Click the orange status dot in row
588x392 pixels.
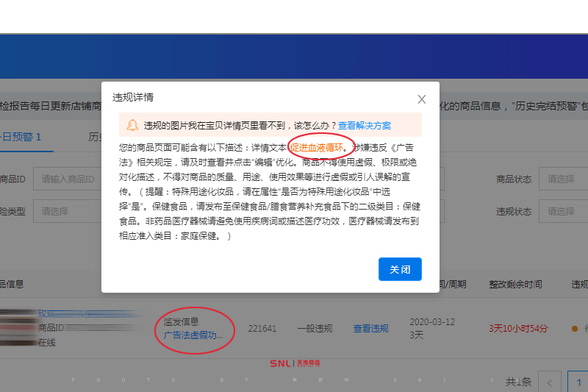(575, 329)
